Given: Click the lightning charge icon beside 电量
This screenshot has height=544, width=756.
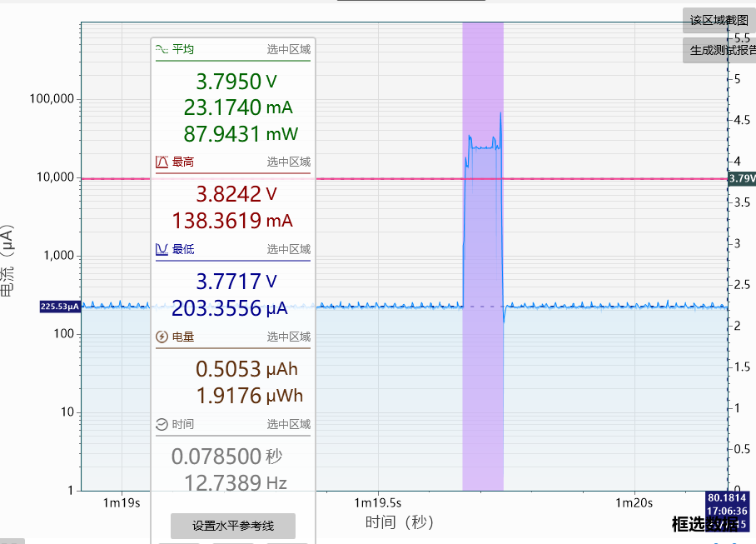Looking at the screenshot, I should tap(162, 337).
